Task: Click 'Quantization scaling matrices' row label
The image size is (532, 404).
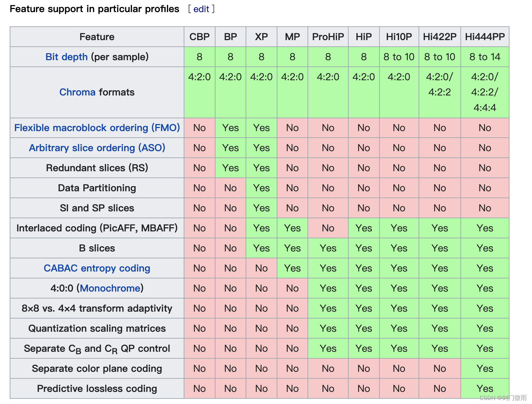Action: pos(97,328)
